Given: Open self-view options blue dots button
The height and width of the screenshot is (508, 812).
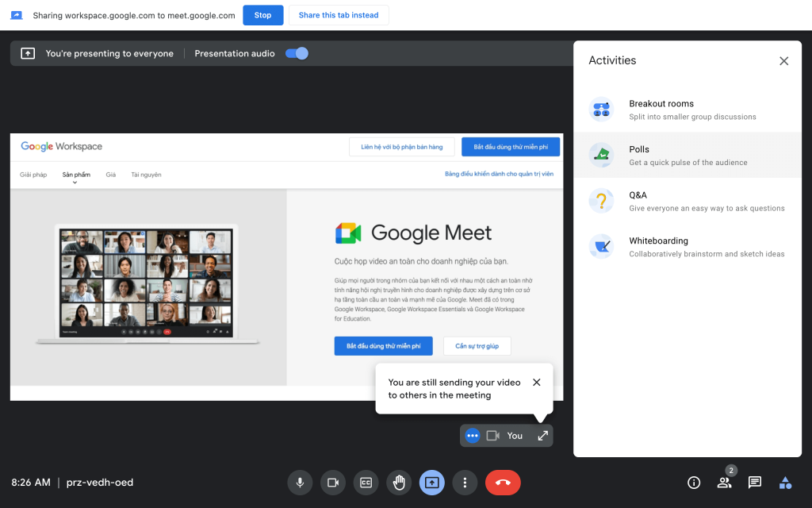Looking at the screenshot, I should [473, 436].
